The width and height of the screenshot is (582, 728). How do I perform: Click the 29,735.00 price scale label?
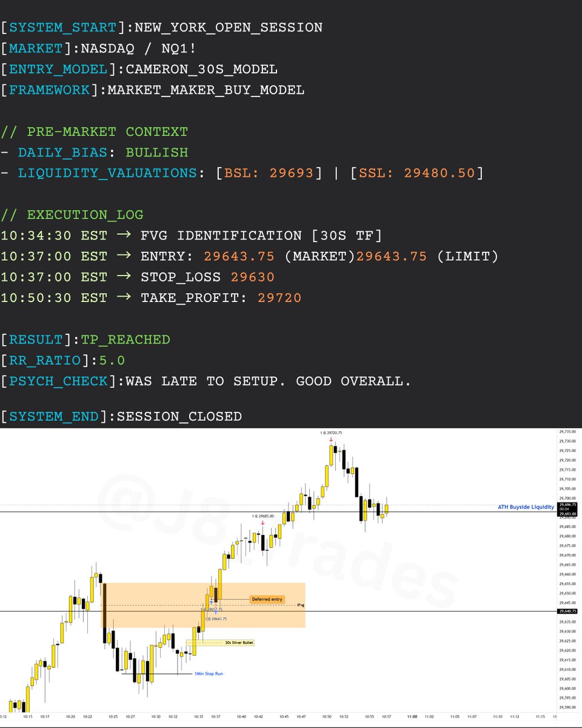(567, 431)
